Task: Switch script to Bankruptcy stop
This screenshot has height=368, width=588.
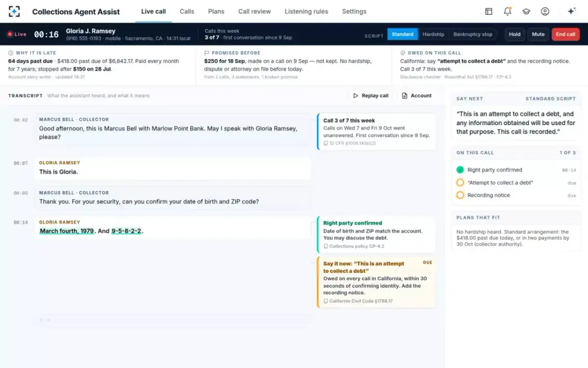Action: pyautogui.click(x=472, y=34)
